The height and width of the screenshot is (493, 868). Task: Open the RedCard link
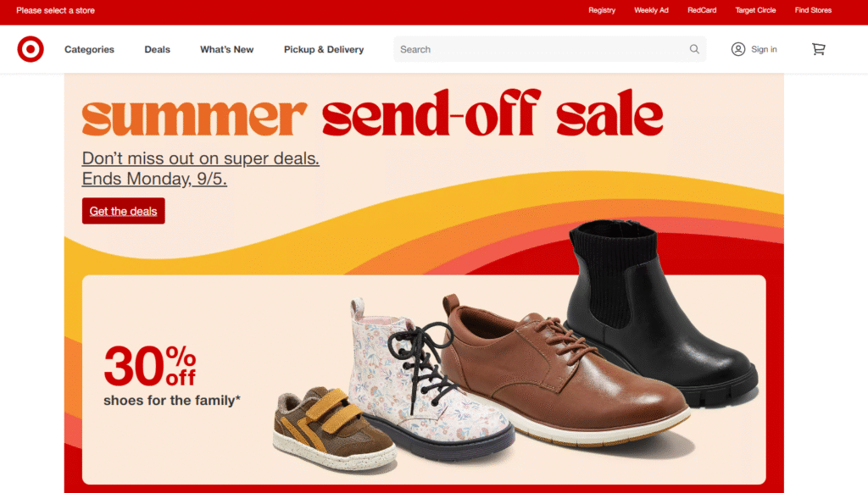(x=702, y=10)
